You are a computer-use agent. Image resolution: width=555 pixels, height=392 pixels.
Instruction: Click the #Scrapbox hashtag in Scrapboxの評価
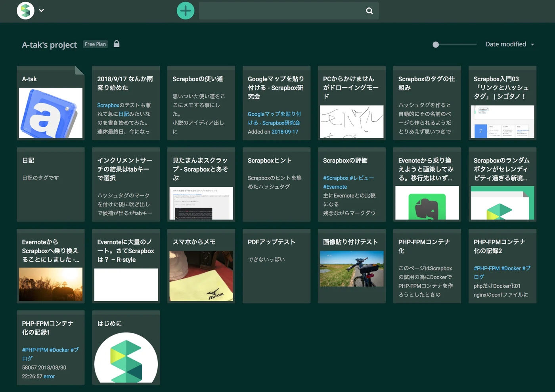[x=336, y=178]
